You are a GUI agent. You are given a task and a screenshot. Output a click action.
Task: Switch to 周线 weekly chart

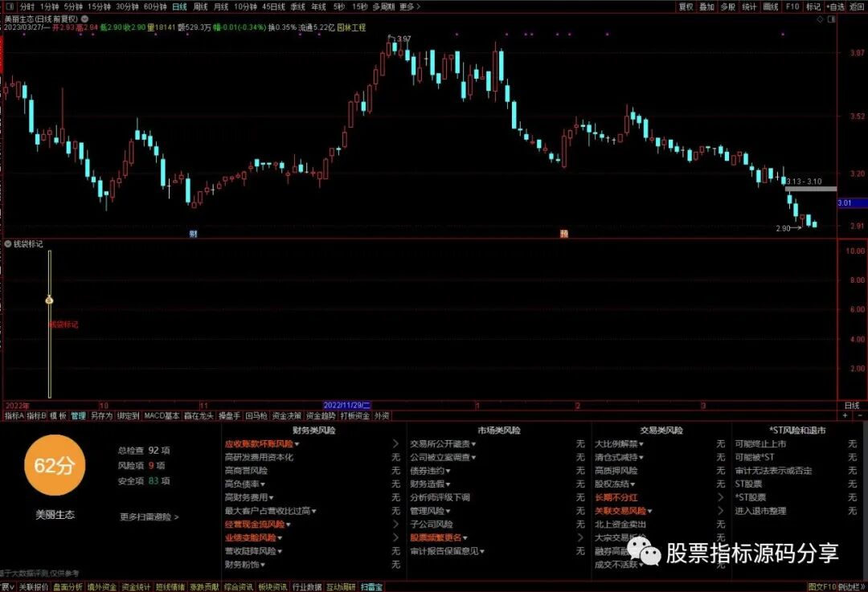[x=200, y=6]
